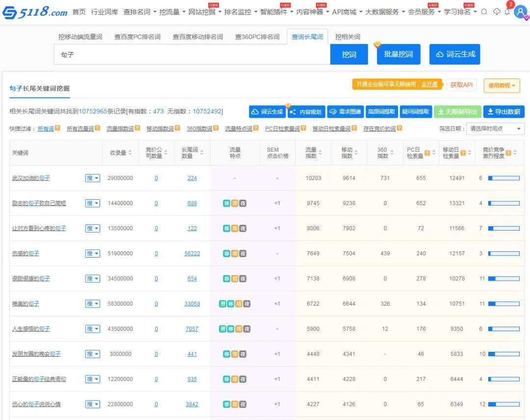
Task: Click help icon beside 所有词 filter
Action: coord(57,128)
